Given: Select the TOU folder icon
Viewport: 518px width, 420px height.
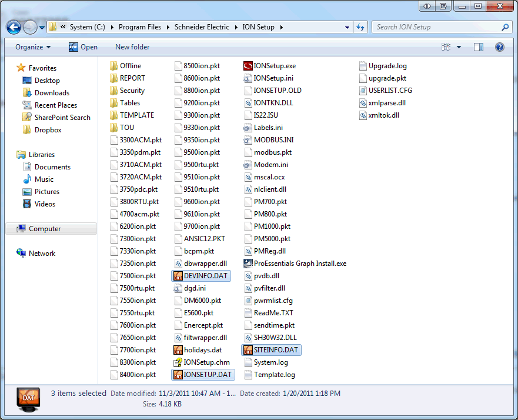Looking at the screenshot, I should tap(113, 128).
